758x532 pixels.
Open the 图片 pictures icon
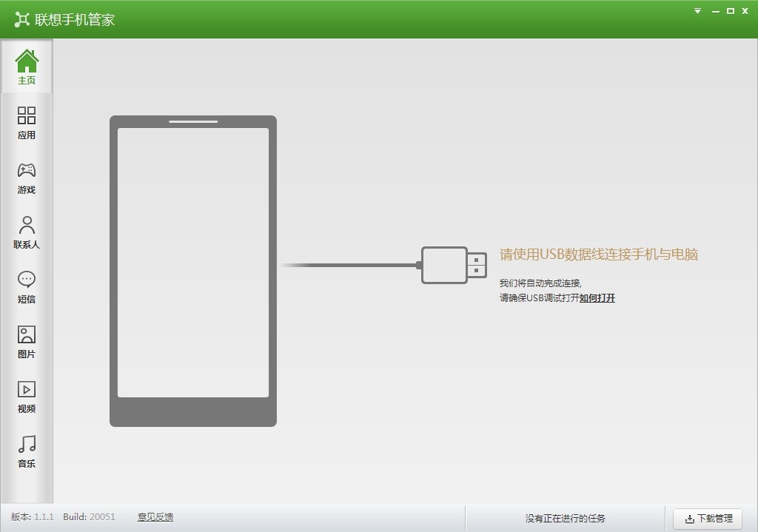(27, 334)
